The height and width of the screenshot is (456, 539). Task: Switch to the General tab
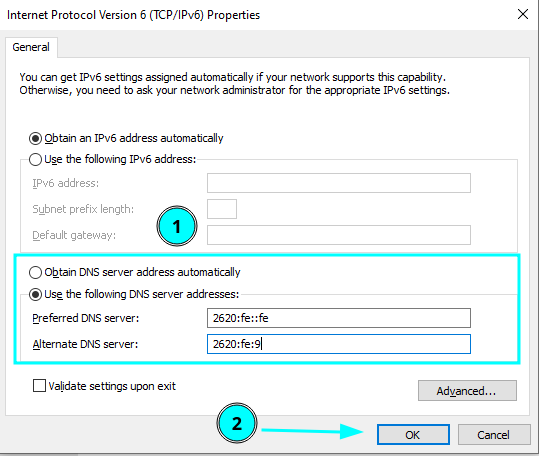coord(31,47)
